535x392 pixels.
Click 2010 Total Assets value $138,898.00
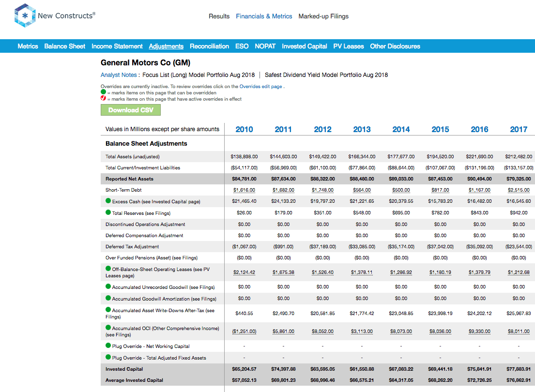(245, 157)
